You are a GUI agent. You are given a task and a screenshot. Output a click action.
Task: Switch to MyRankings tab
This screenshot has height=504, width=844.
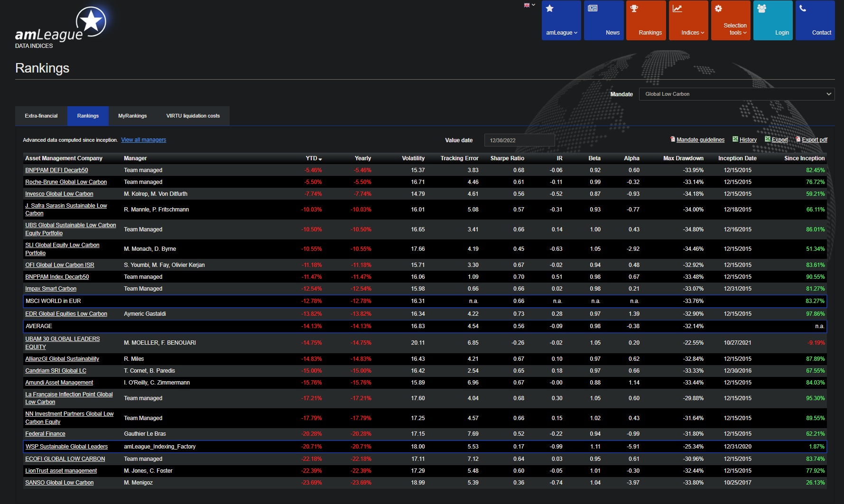(x=132, y=116)
